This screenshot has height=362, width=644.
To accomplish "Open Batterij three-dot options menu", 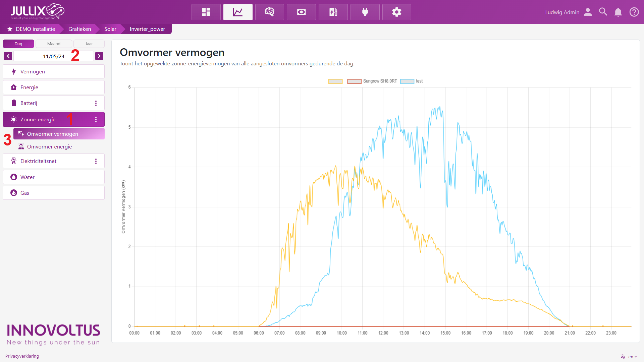I will 96,103.
